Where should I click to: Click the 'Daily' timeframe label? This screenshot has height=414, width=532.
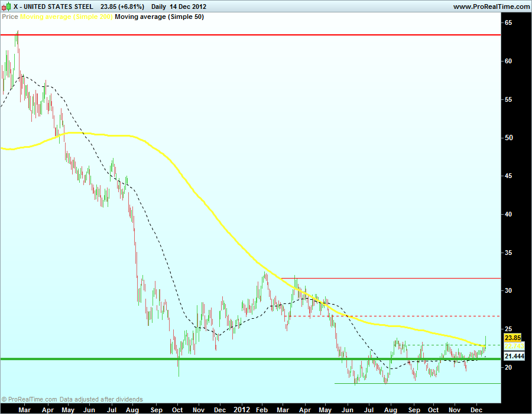[159, 7]
